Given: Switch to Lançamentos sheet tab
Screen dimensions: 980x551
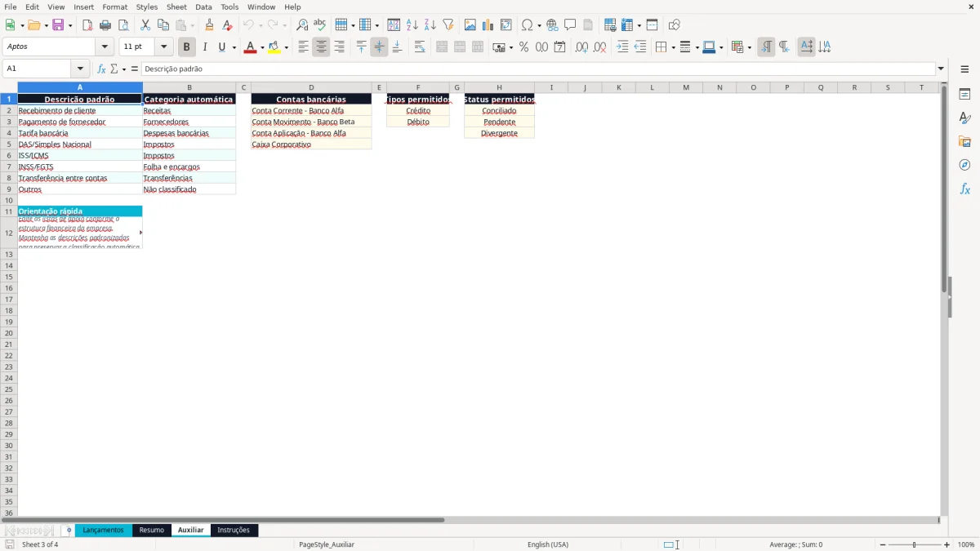Looking at the screenshot, I should coord(103,531).
